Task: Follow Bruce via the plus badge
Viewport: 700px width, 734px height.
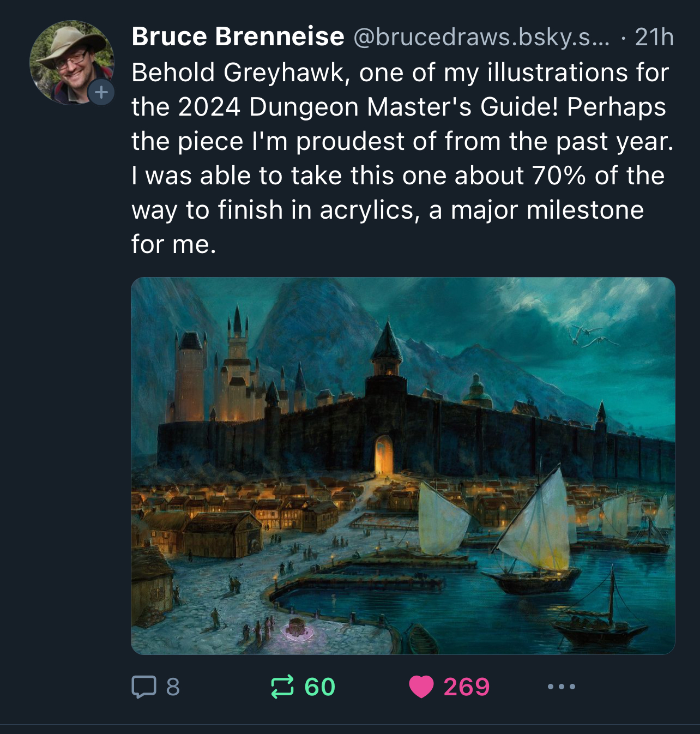Action: coord(101,92)
